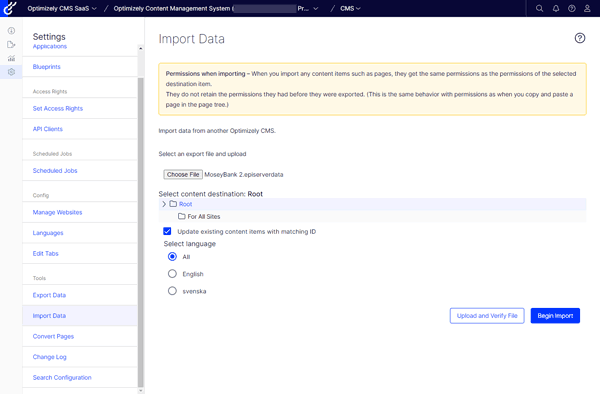Open Manage Websites

(57, 212)
